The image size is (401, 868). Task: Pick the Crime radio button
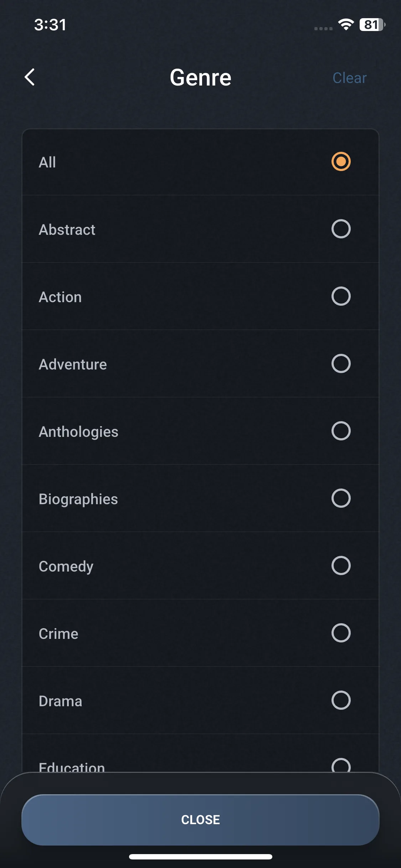coord(341,633)
